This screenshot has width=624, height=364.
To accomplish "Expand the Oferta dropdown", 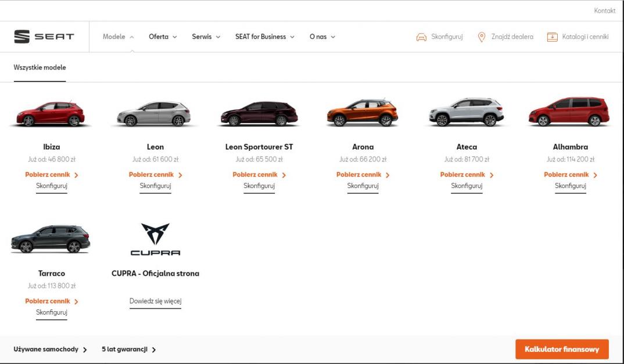I will (163, 37).
